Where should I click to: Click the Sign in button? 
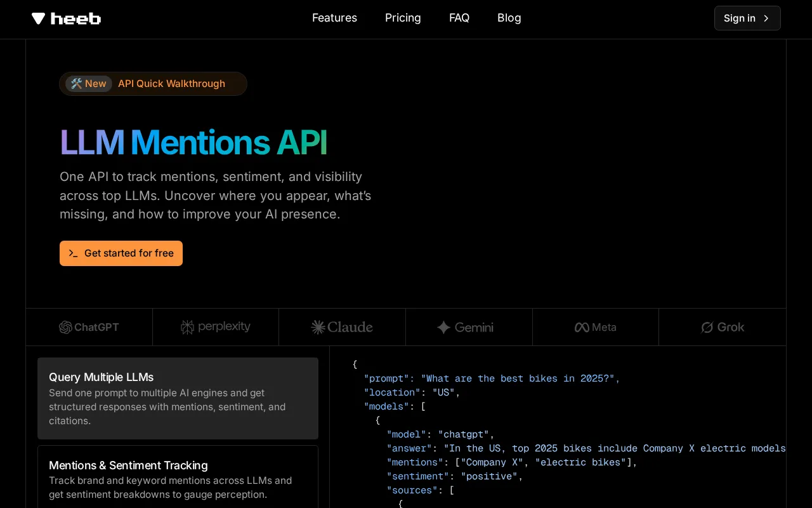click(x=747, y=18)
